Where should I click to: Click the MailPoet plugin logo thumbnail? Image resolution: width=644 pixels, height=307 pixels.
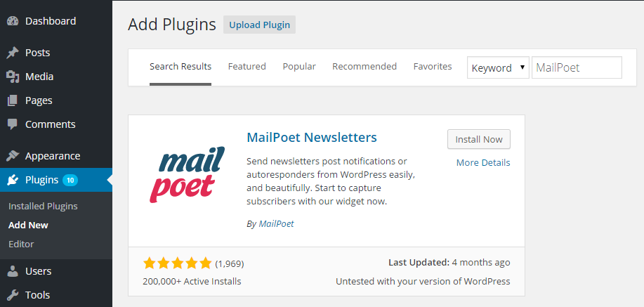coord(187,175)
